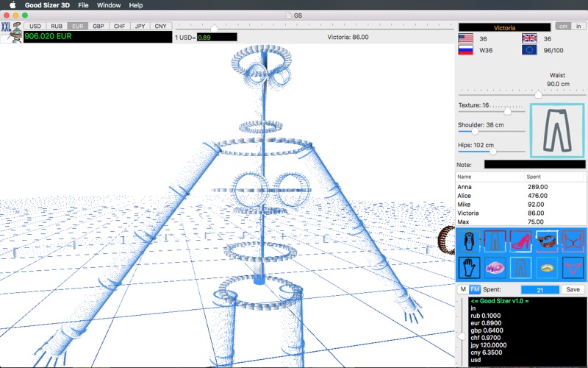The width and height of the screenshot is (588, 368).
Task: Select the coat dress clothing icon
Action: [x=468, y=241]
